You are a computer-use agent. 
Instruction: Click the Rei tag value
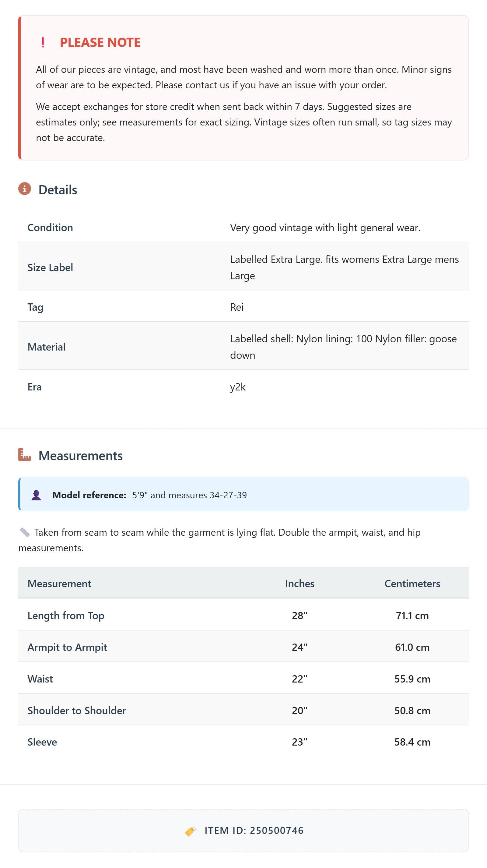pos(237,307)
